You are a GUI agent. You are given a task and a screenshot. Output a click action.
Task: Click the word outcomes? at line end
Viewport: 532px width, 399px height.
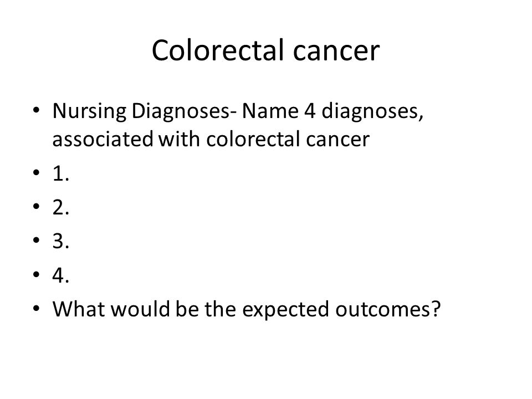[388, 309]
